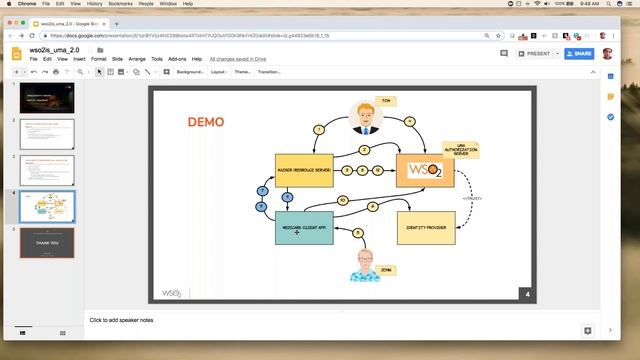Click the Explore button at bottom right
The image size is (640, 360).
[x=588, y=331]
